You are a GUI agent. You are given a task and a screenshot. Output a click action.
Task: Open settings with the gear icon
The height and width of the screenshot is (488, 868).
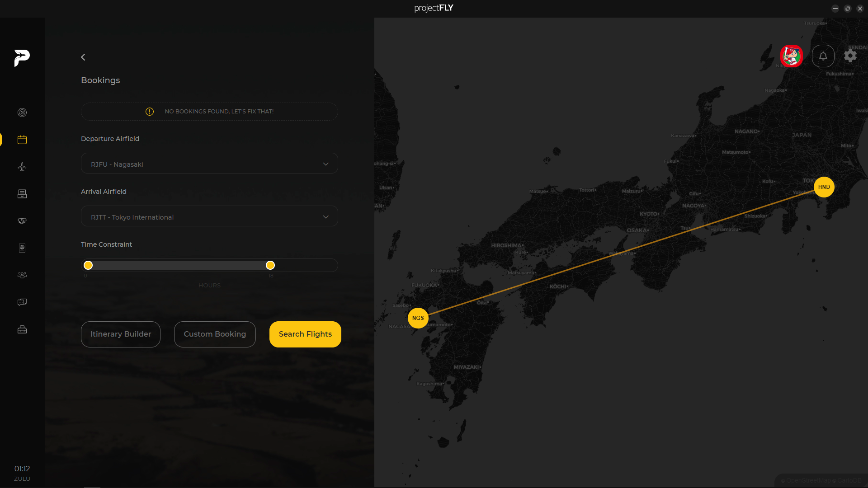point(850,56)
